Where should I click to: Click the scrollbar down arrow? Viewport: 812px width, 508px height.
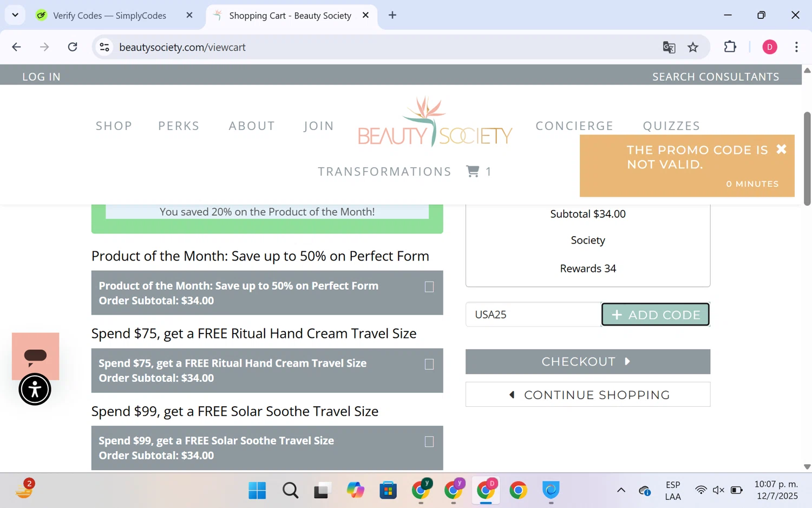coord(807,467)
